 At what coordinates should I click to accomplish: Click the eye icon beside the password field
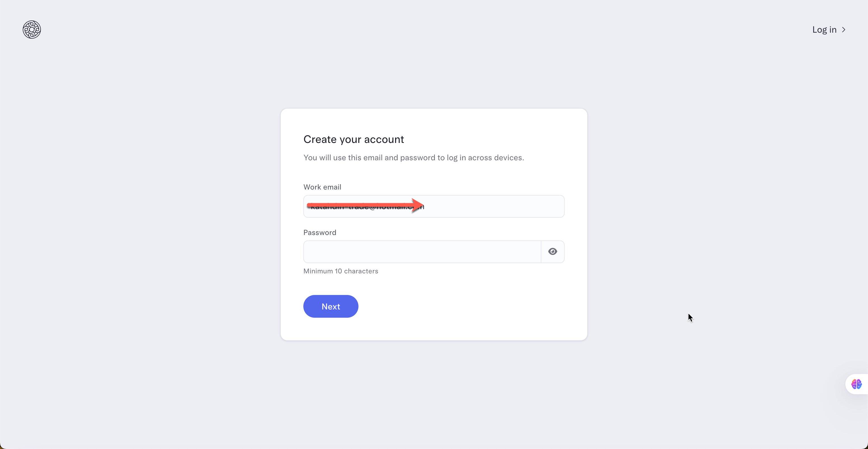(x=552, y=251)
